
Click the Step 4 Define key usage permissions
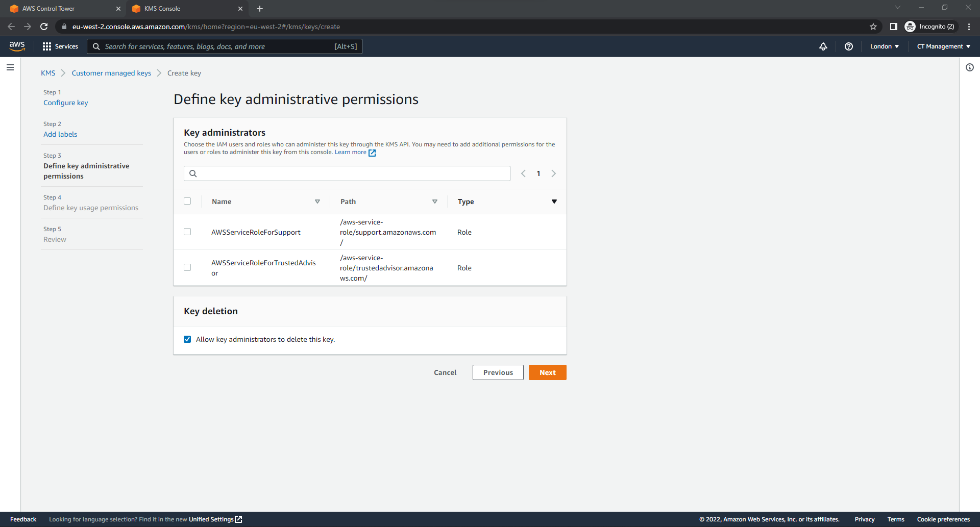click(91, 208)
